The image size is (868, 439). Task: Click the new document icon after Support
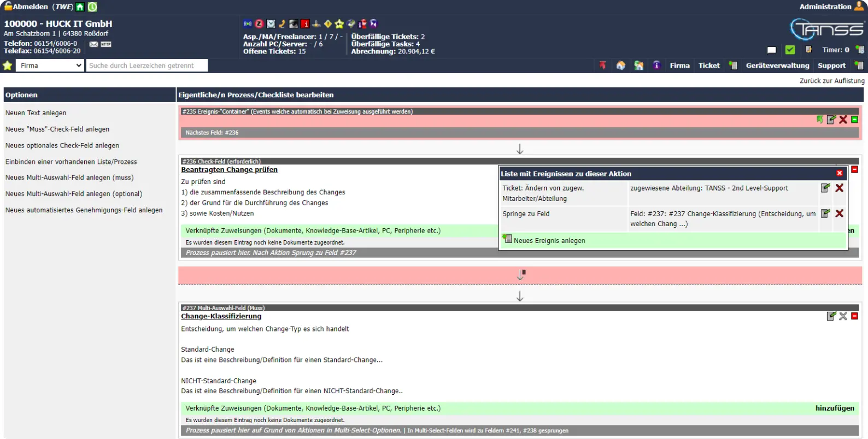pos(859,66)
